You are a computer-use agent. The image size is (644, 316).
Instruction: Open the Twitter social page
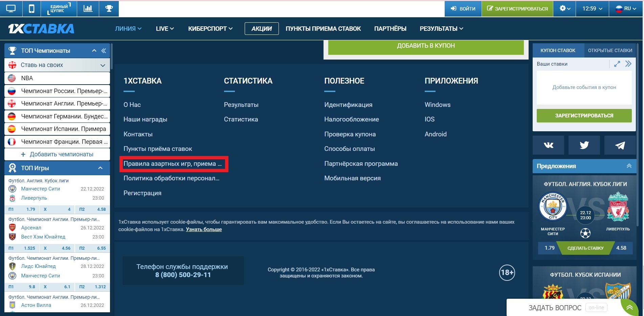(584, 145)
